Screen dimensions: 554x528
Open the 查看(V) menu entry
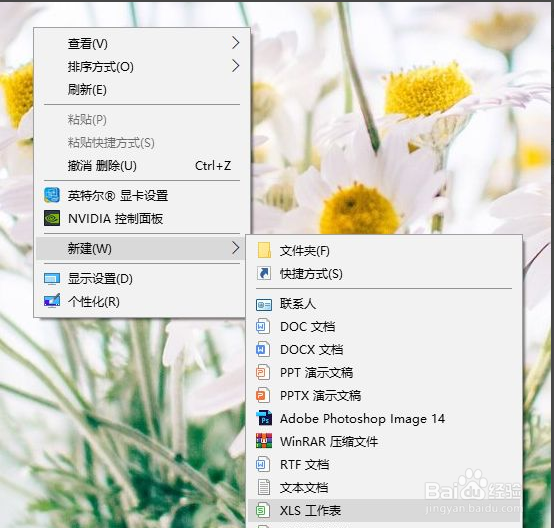click(x=142, y=43)
